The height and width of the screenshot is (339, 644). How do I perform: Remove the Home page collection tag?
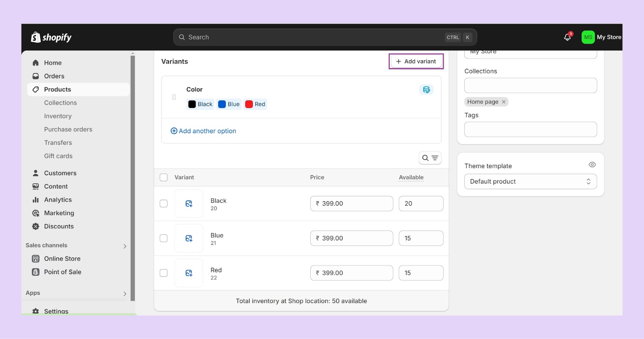504,102
